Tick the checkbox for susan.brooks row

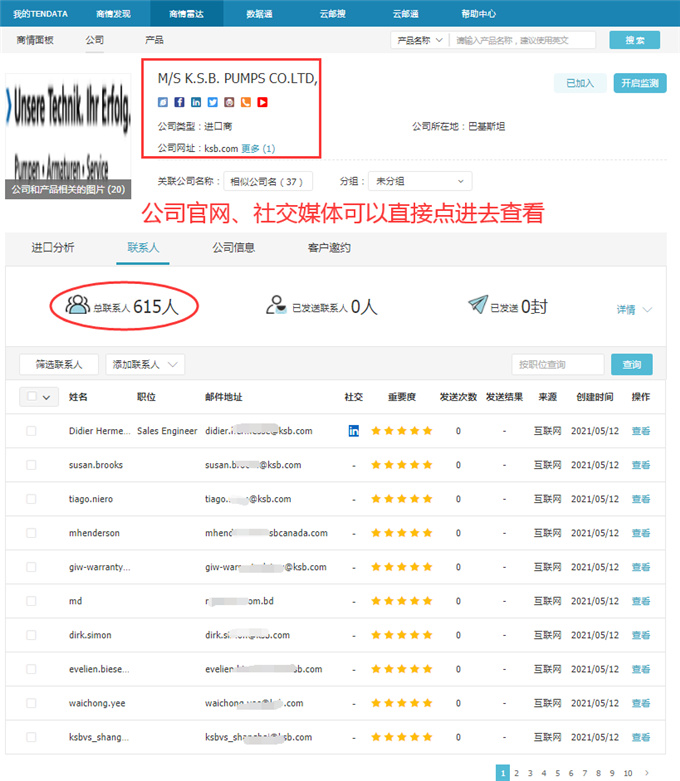31,465
